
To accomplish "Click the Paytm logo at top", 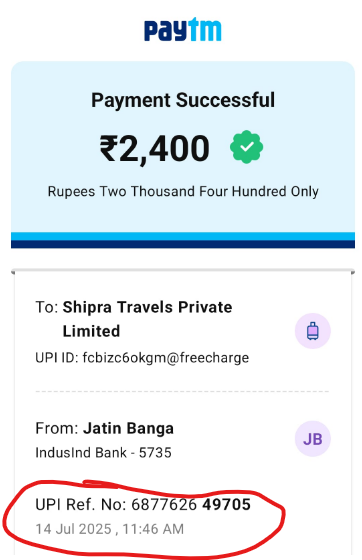I will pyautogui.click(x=182, y=29).
